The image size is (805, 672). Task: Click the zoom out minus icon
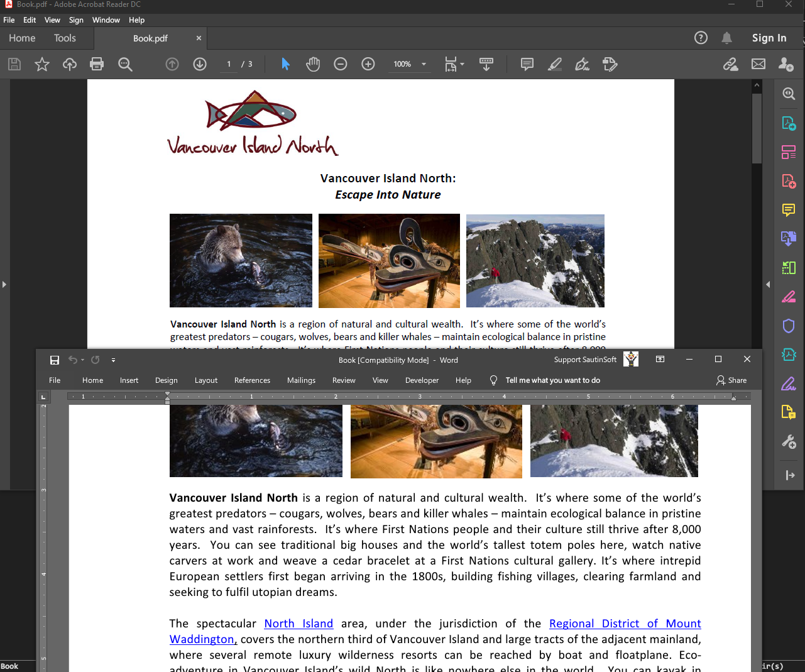(x=341, y=64)
